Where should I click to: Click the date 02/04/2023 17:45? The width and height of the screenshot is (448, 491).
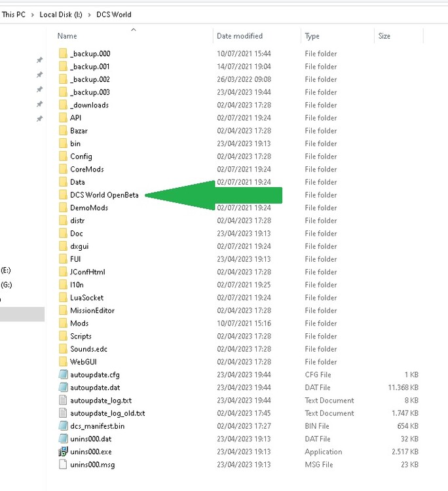pyautogui.click(x=244, y=413)
